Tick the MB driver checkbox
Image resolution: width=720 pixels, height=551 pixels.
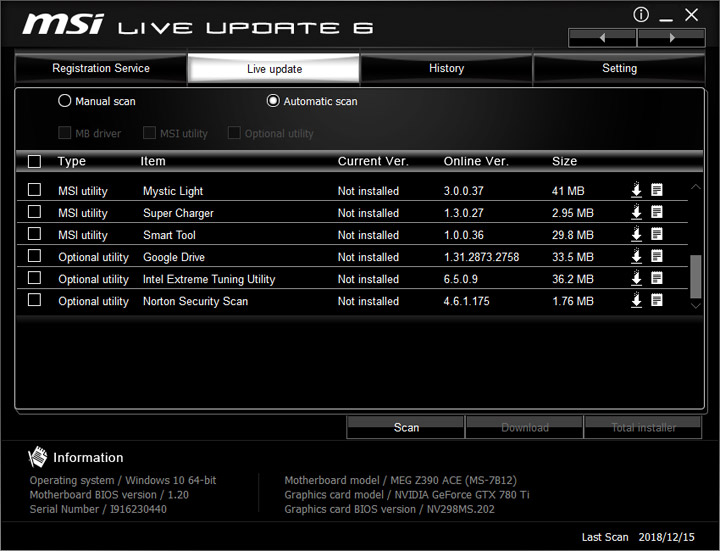click(64, 133)
